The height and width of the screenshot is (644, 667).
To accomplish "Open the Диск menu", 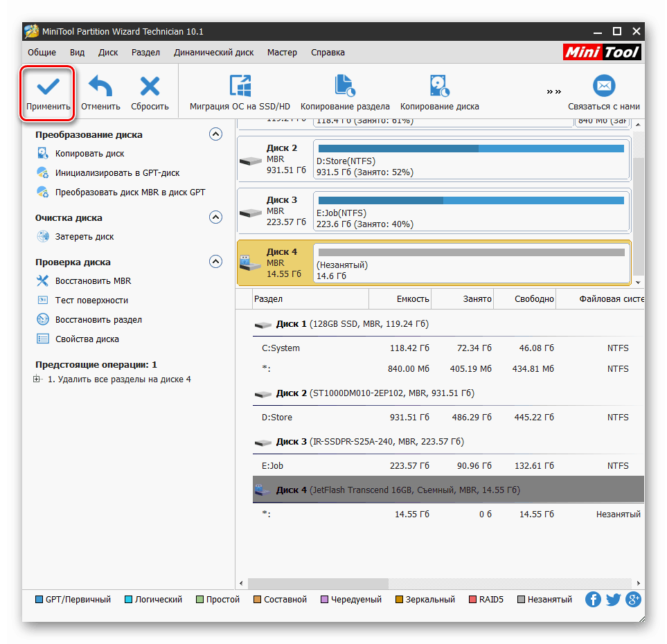I will pos(108,53).
